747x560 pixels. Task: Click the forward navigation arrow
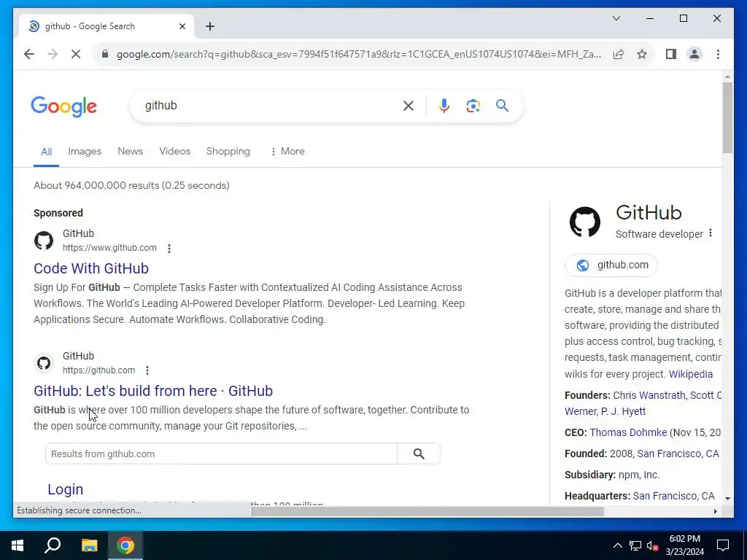(x=53, y=54)
